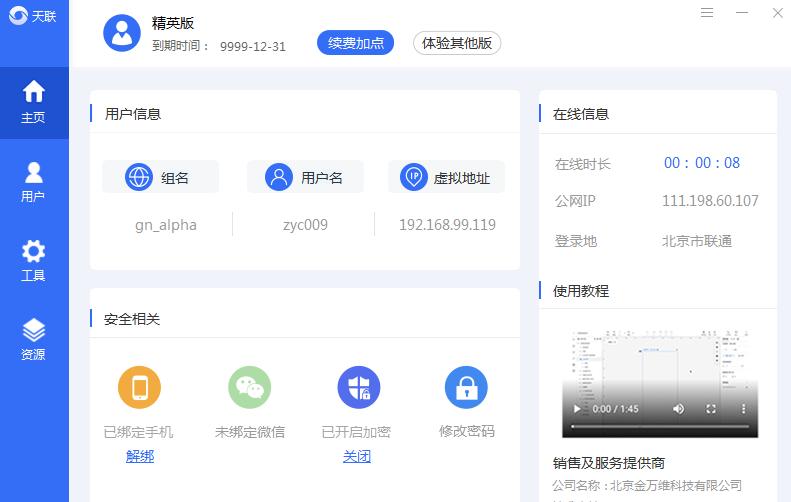Close the 天联 window

pyautogui.click(x=777, y=13)
